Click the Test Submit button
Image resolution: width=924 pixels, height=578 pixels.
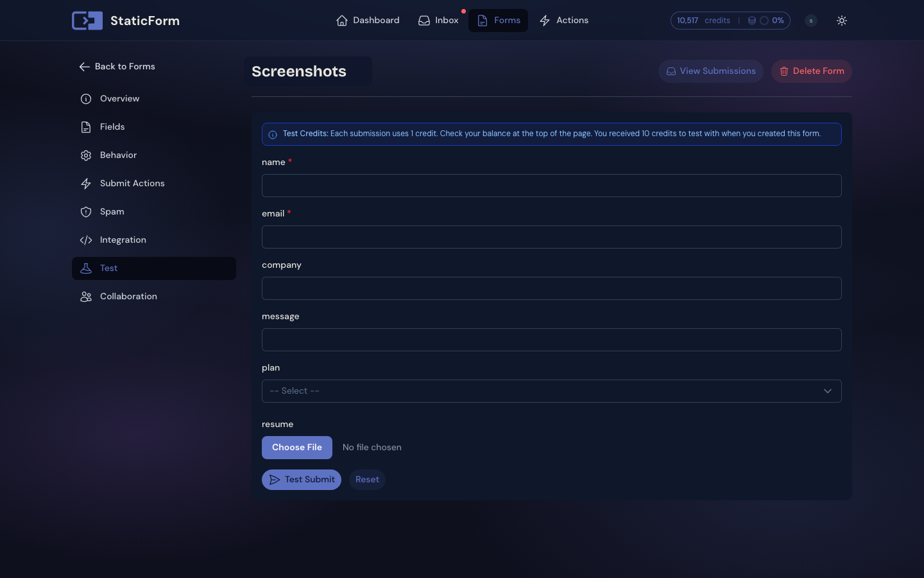point(302,480)
